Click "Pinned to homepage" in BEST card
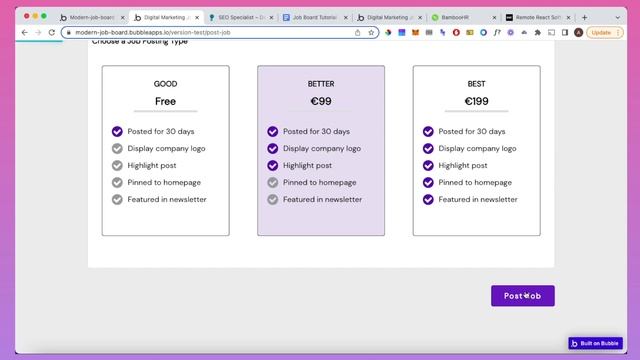The width and height of the screenshot is (640, 360). [475, 182]
